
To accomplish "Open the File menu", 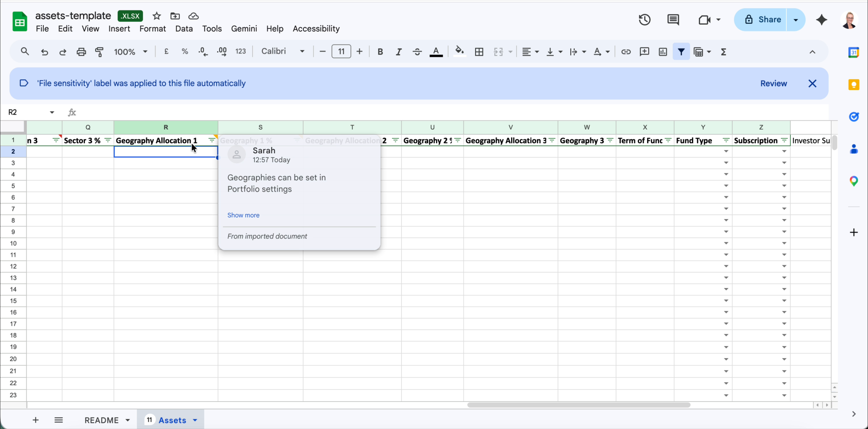I will pyautogui.click(x=42, y=29).
